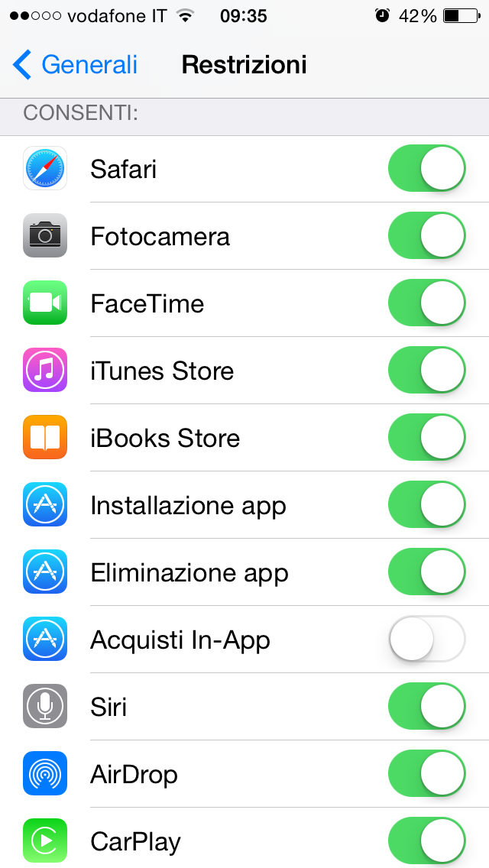Image resolution: width=489 pixels, height=868 pixels.
Task: Turn off the Fotocamera switch
Action: point(427,236)
